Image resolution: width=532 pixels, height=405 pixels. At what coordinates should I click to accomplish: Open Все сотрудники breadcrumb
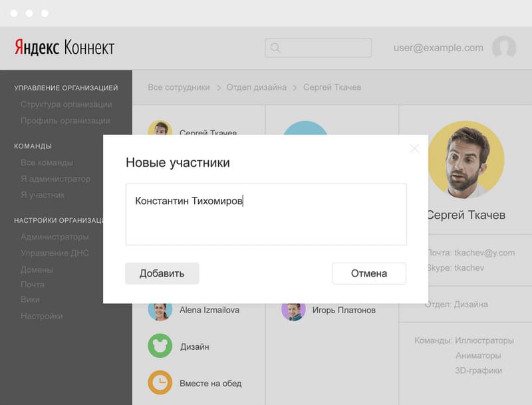pyautogui.click(x=178, y=87)
